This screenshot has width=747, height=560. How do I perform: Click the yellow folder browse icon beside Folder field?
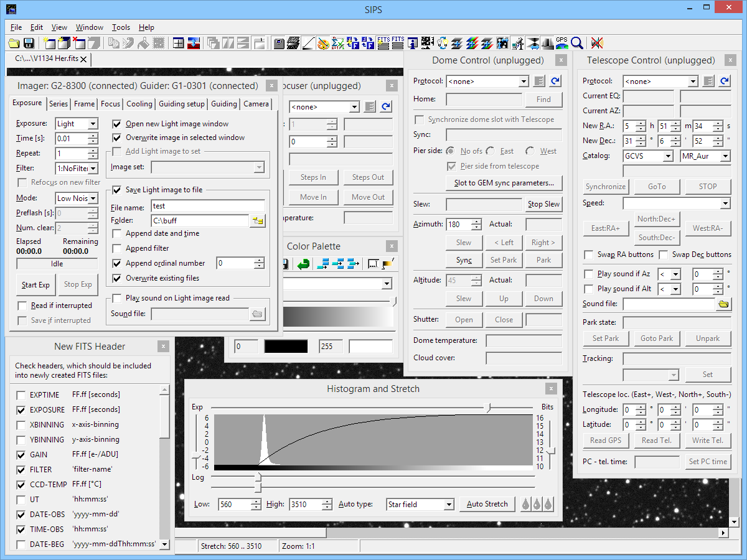click(x=257, y=221)
